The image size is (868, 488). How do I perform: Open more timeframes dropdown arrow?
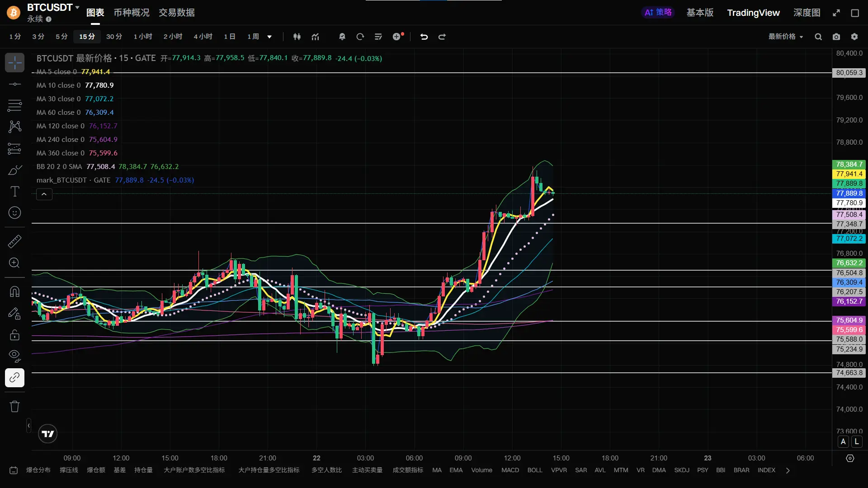(269, 37)
